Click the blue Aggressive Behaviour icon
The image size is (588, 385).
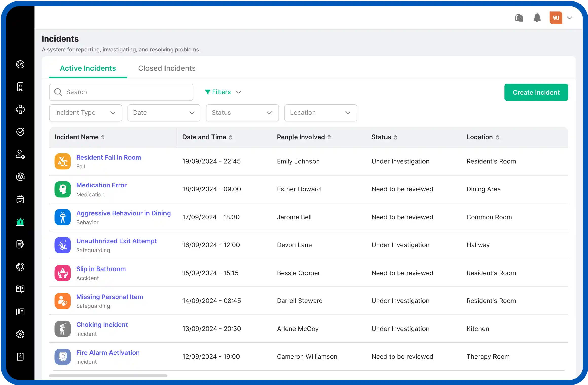coord(63,217)
